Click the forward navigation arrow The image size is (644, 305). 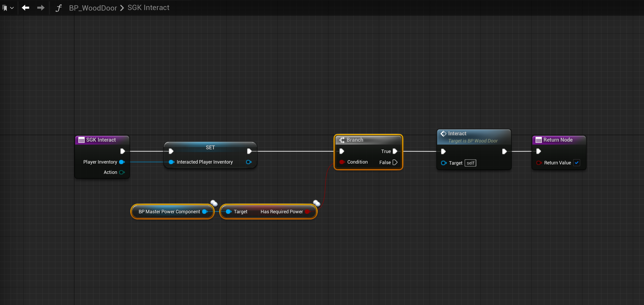[40, 8]
